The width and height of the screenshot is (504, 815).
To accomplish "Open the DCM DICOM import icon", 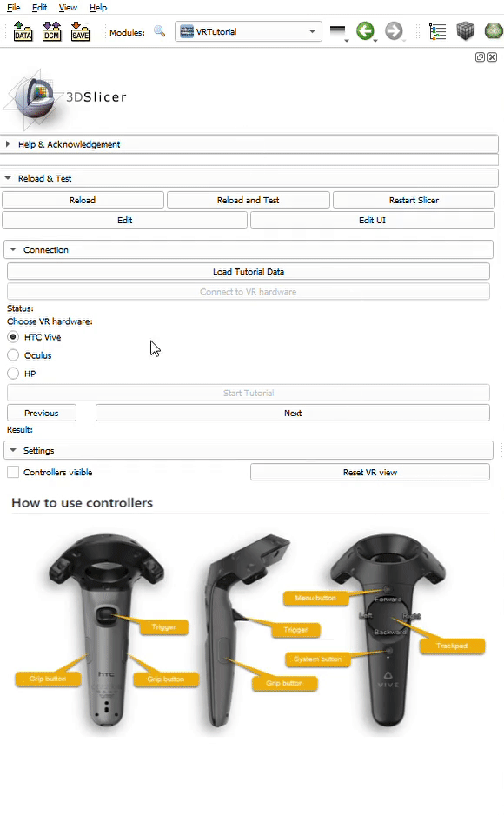I will tap(51, 31).
